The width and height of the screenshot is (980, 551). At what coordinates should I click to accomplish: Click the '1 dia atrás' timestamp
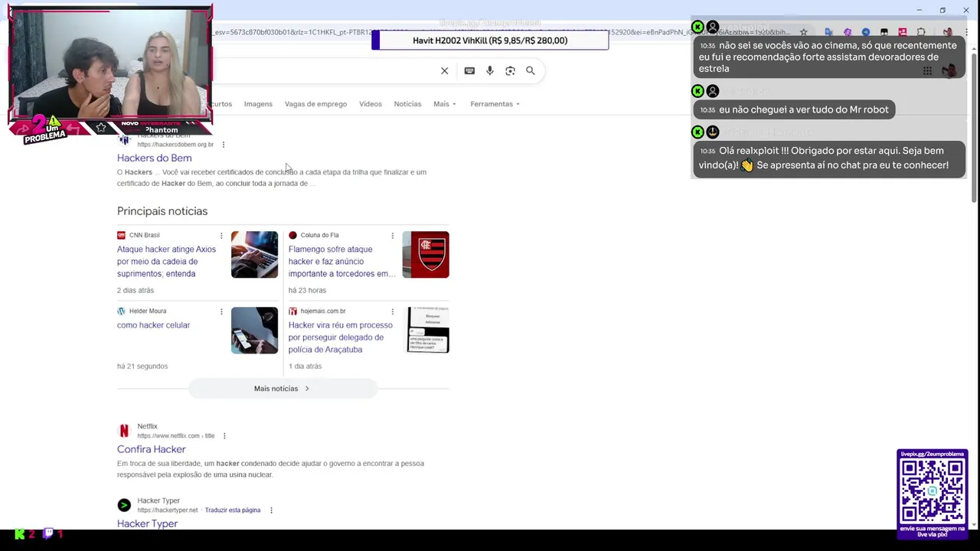coord(305,366)
